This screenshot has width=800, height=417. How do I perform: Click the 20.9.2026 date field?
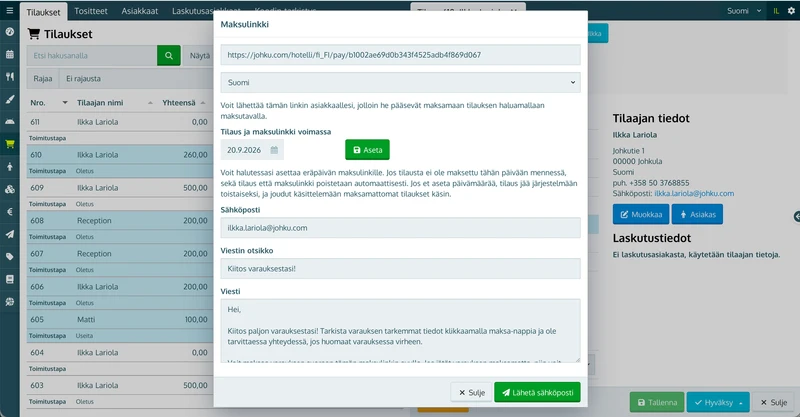coord(252,150)
